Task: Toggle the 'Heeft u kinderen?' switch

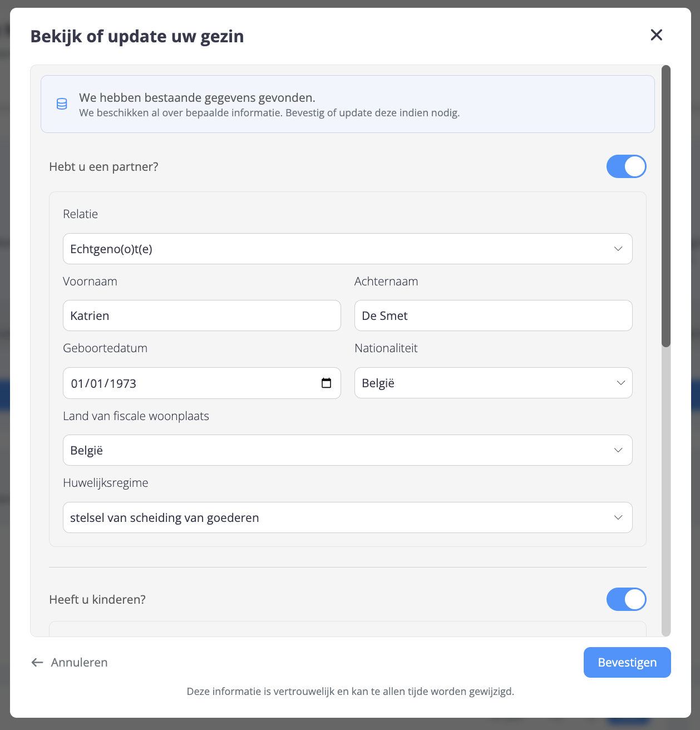Action: 626,599
